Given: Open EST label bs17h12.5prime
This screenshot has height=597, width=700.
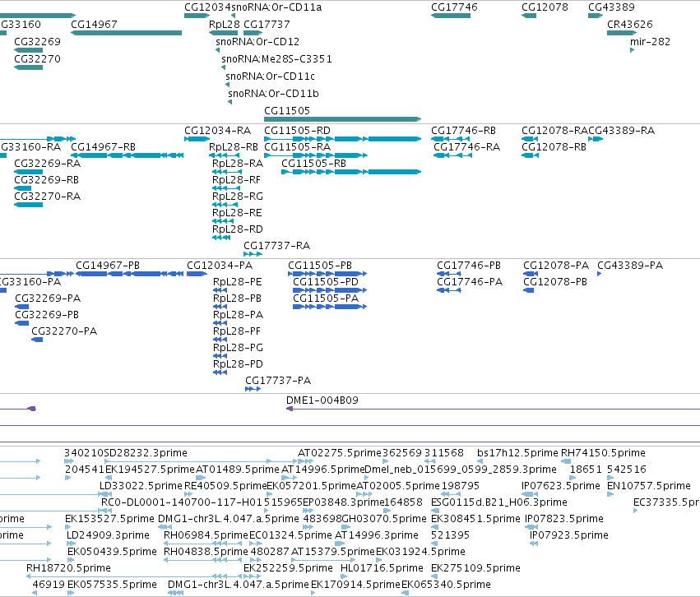Looking at the screenshot, I should [518, 453].
